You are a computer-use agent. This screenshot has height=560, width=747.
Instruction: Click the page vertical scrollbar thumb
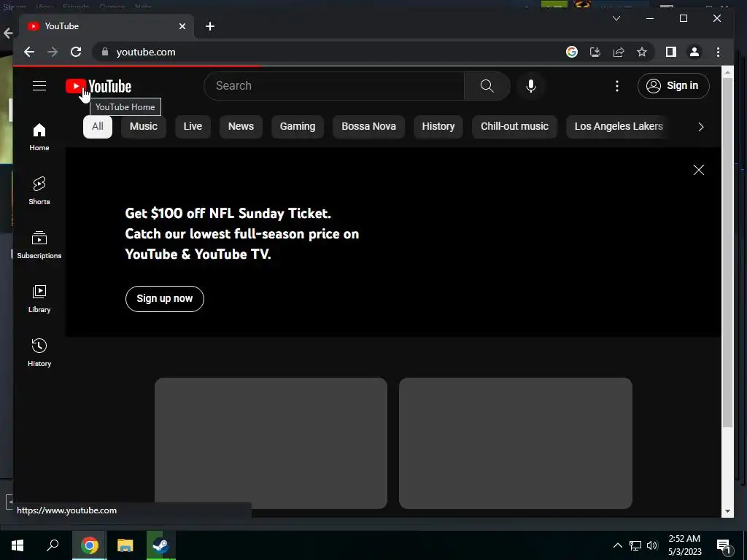coord(727,252)
